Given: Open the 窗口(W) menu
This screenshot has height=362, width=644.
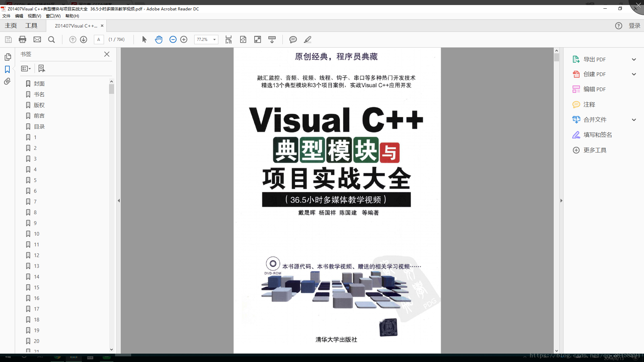Looking at the screenshot, I should pos(53,16).
